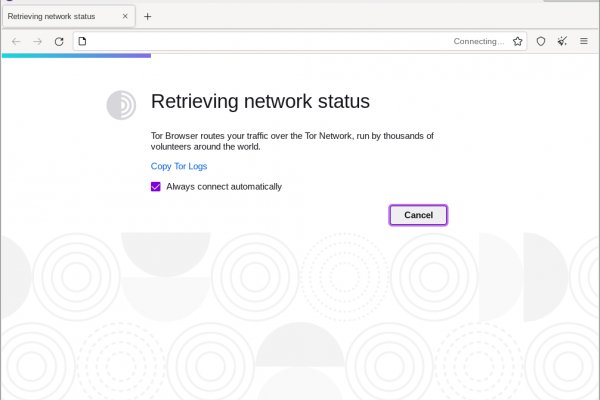Click the forward navigation arrow

click(38, 42)
